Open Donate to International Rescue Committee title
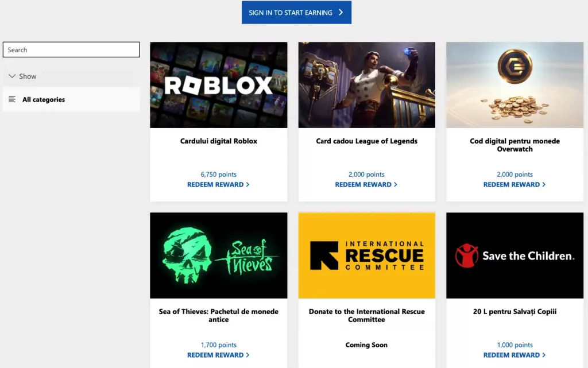 coord(366,315)
